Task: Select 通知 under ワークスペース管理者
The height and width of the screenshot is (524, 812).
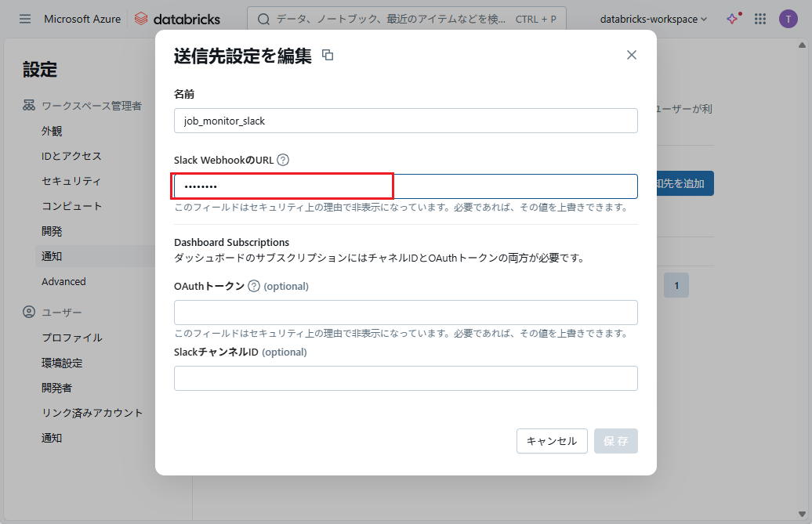Action: tap(52, 256)
